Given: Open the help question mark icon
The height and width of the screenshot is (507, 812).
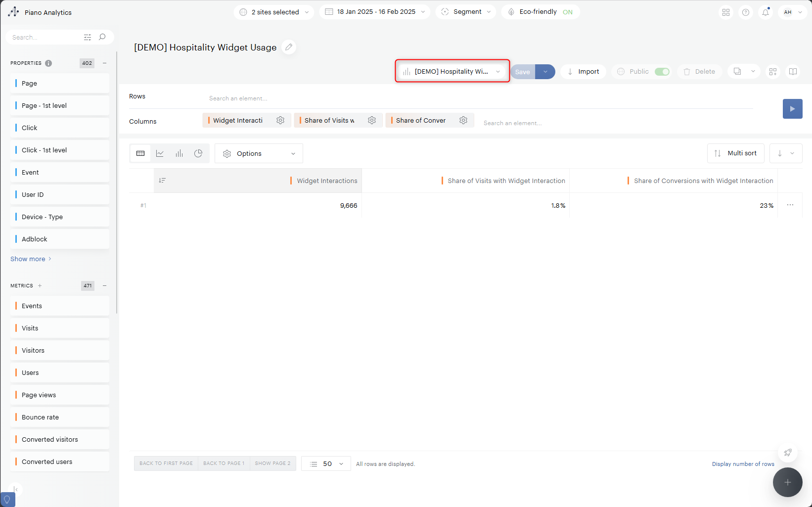Looking at the screenshot, I should click(x=745, y=12).
